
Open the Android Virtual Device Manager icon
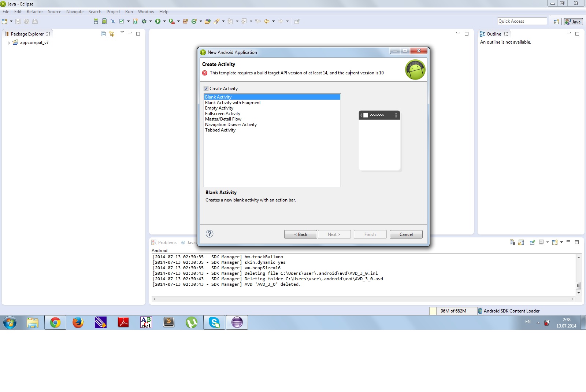click(104, 21)
